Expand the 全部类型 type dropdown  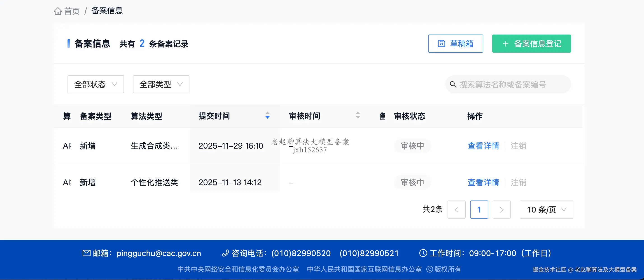pos(161,84)
